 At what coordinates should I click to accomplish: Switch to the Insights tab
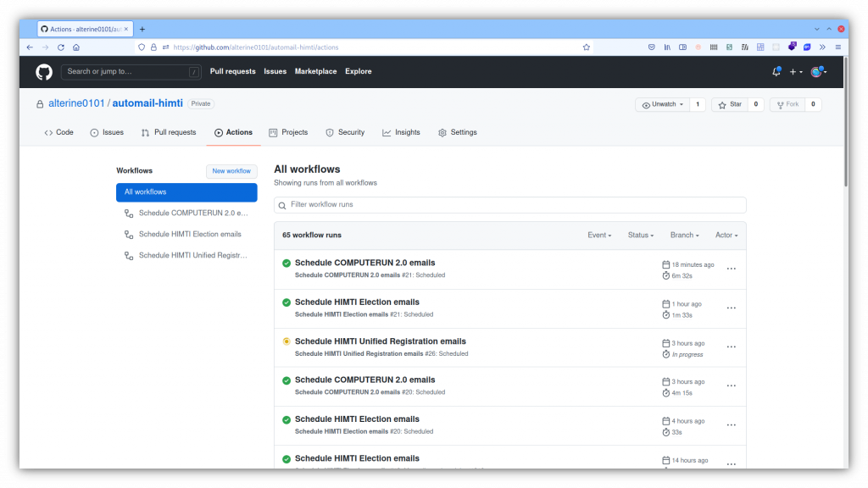401,132
